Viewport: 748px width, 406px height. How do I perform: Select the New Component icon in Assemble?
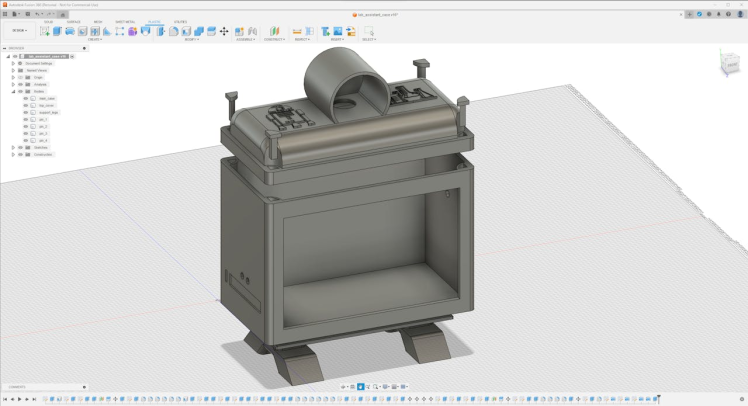tap(240, 31)
